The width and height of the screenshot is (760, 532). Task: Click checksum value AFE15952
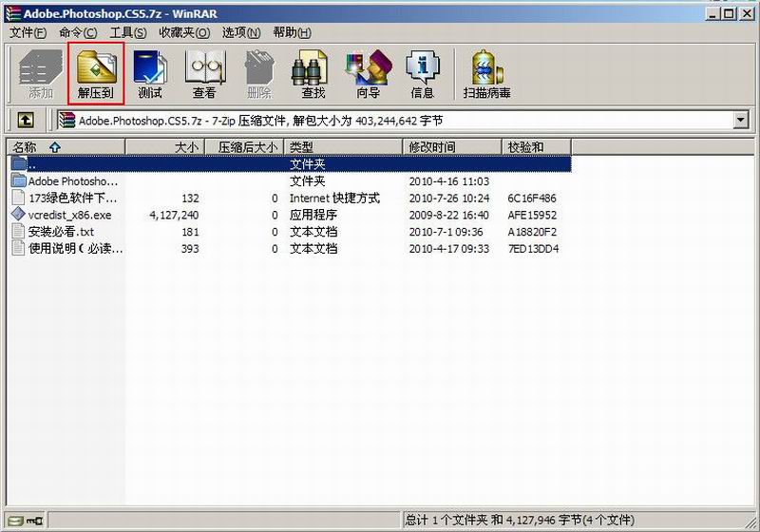(532, 215)
